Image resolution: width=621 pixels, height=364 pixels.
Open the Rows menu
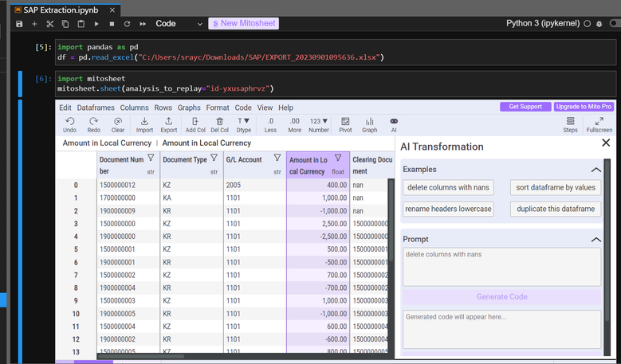(x=163, y=108)
